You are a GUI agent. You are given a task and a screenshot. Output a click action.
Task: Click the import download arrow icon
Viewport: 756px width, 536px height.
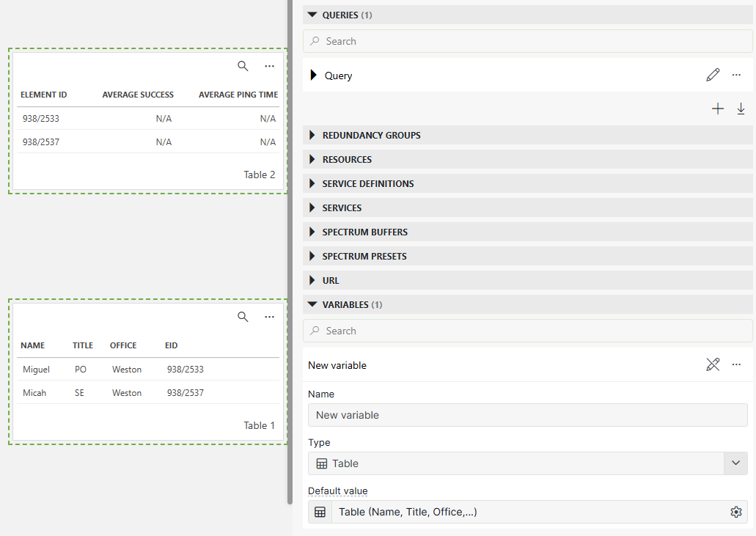coord(741,109)
